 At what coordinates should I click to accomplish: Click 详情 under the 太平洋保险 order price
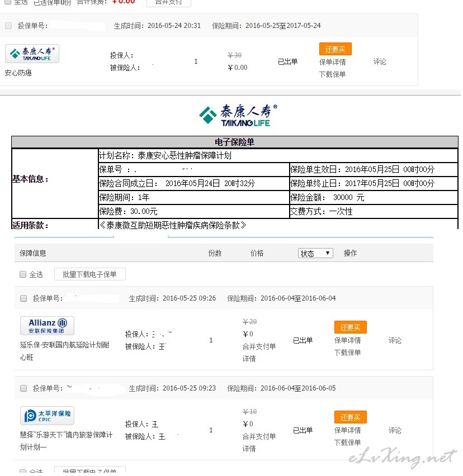pyautogui.click(x=249, y=449)
